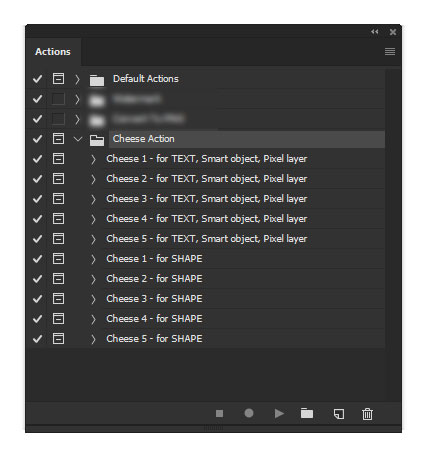The width and height of the screenshot is (426, 456).
Task: Disable the checkmark beside Cheese 1 - for SHAPE
Action: [37, 259]
